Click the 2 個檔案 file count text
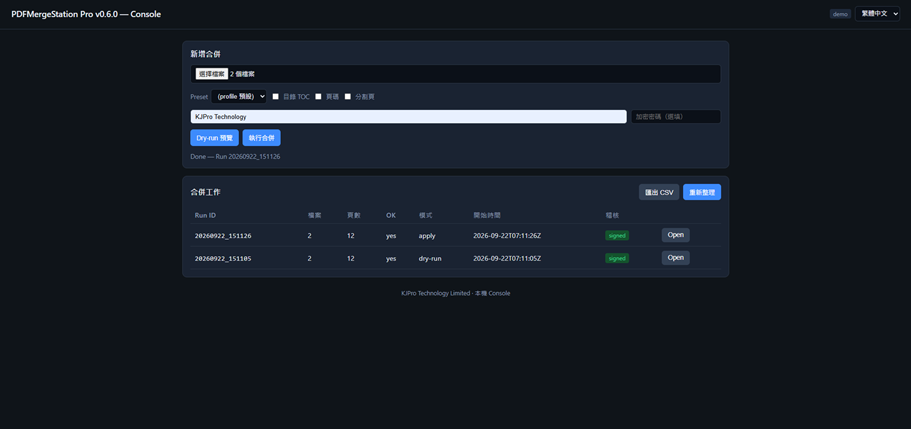The height and width of the screenshot is (429, 911). coord(242,74)
